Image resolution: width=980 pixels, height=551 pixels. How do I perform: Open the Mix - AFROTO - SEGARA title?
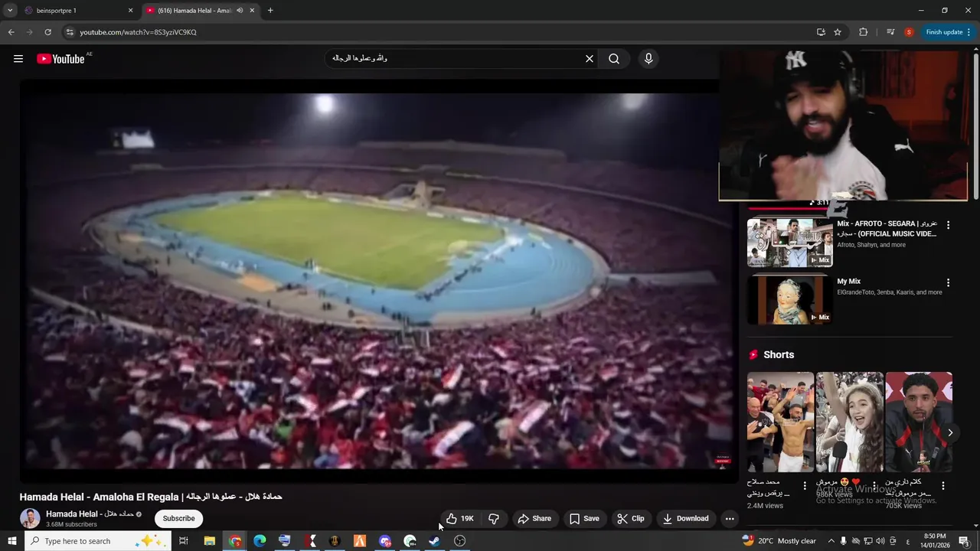887,229
